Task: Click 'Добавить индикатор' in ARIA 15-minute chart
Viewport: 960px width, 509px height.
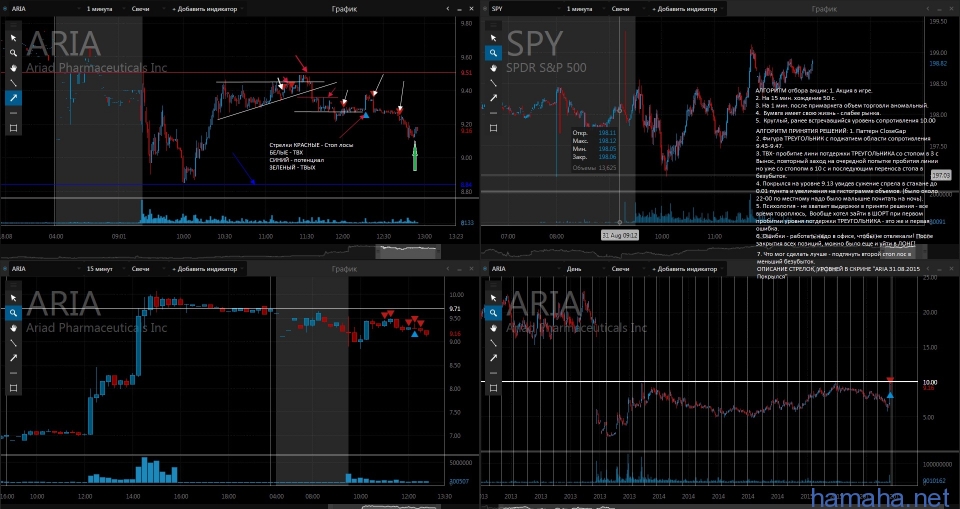Action: pyautogui.click(x=206, y=269)
